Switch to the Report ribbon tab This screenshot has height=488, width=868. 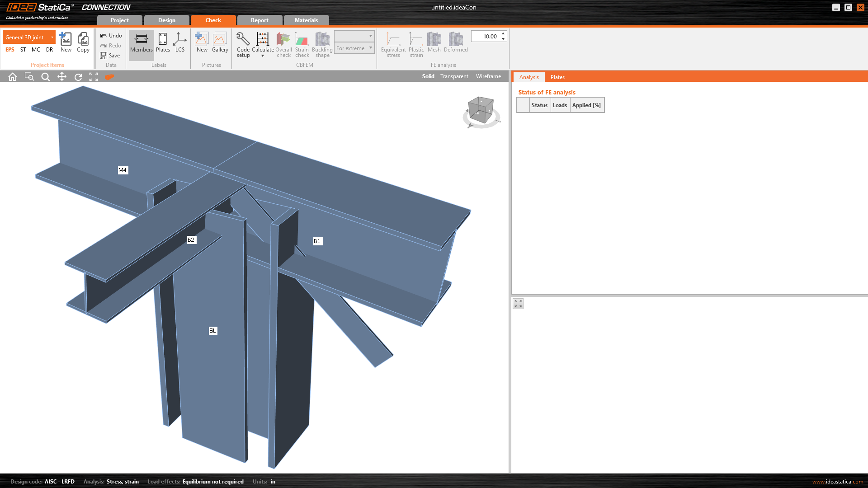tap(259, 20)
